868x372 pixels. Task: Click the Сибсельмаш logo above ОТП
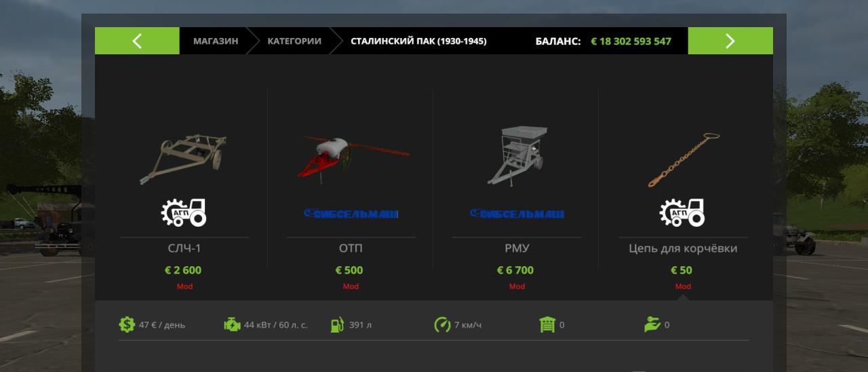(x=351, y=214)
